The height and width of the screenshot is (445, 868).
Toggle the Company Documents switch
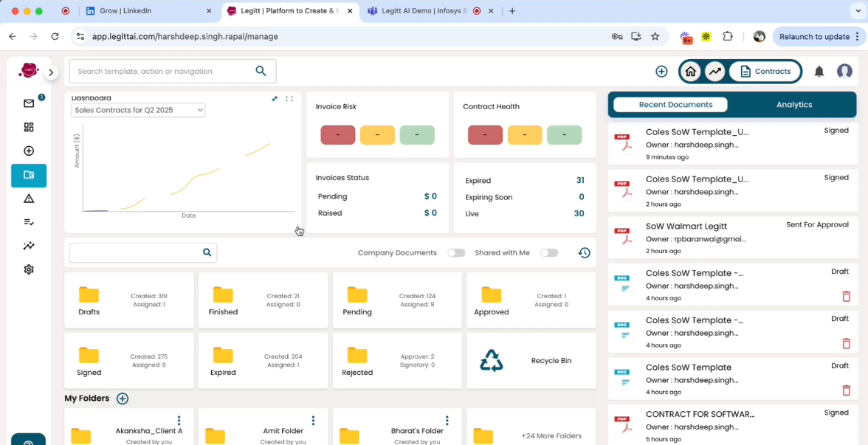[456, 253]
